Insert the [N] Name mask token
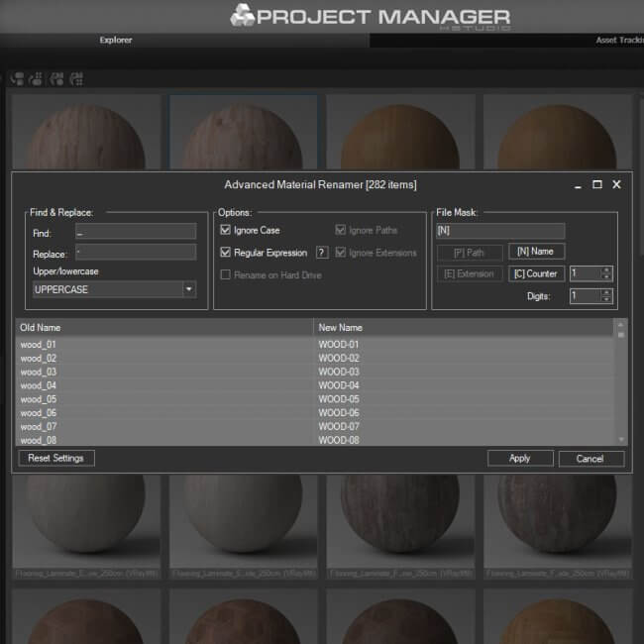 tap(536, 251)
